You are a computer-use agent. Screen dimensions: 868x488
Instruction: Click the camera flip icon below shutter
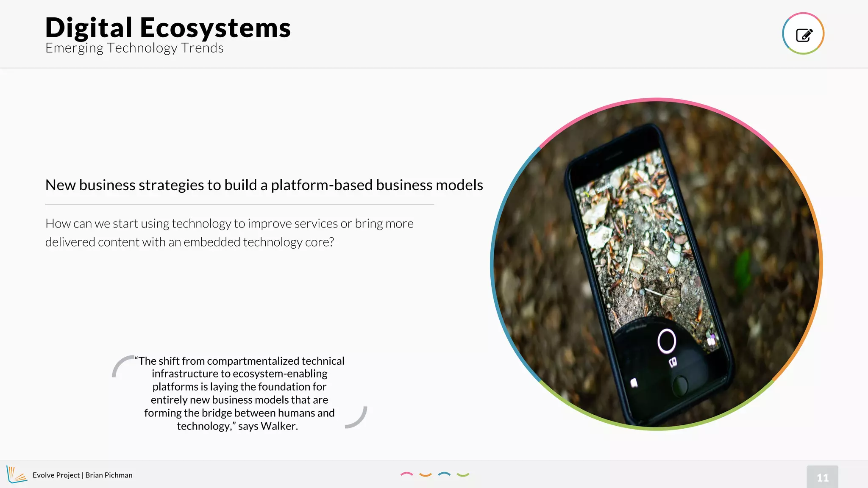[673, 362]
